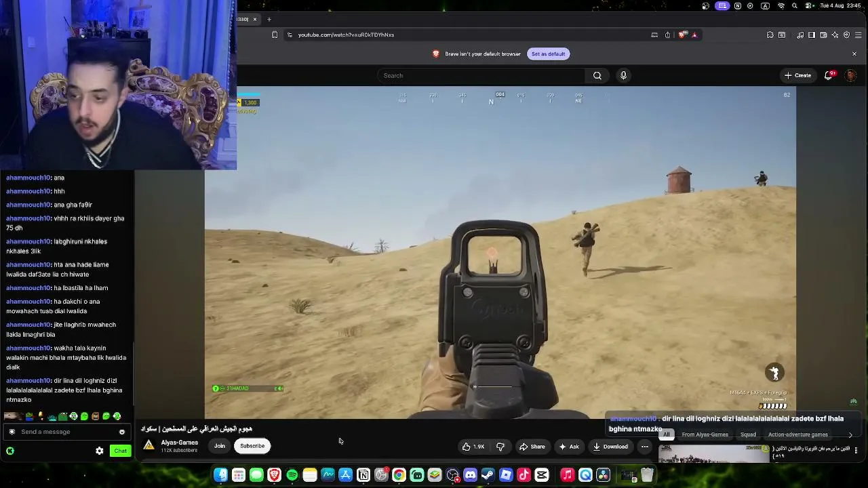
Task: Select the From Alyas-Games filter chip
Action: [705, 434]
